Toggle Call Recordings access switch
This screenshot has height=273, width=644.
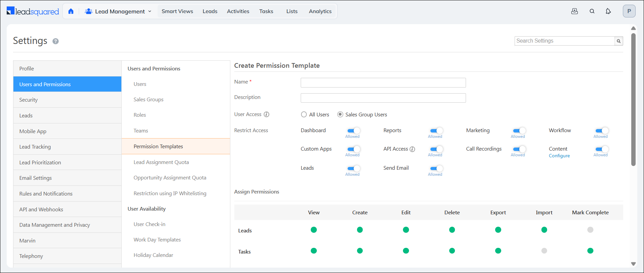[x=519, y=149]
